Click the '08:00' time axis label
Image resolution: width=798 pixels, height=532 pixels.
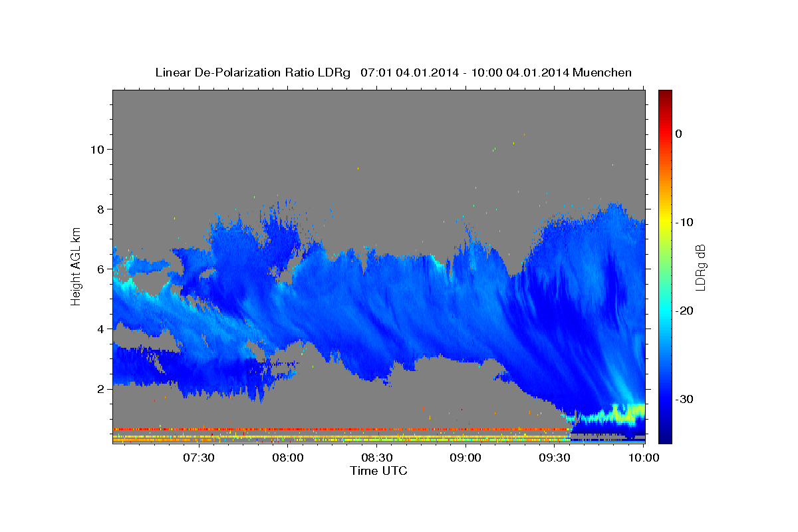(288, 458)
